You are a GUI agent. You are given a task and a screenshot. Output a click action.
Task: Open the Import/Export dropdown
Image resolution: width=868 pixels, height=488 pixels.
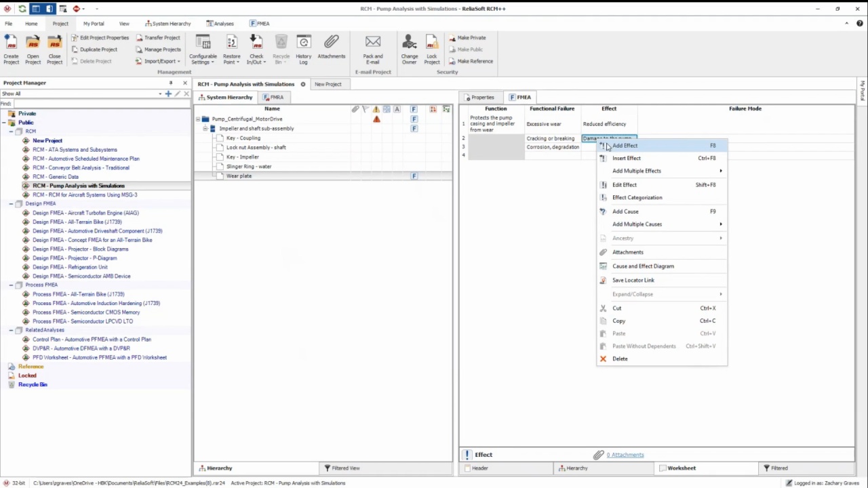[x=157, y=61]
